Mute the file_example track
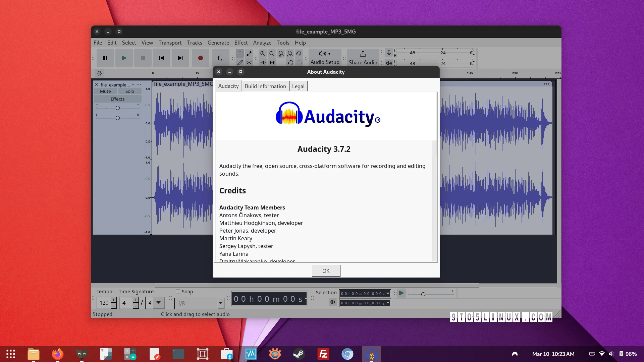The height and width of the screenshot is (362, 644). 105,91
